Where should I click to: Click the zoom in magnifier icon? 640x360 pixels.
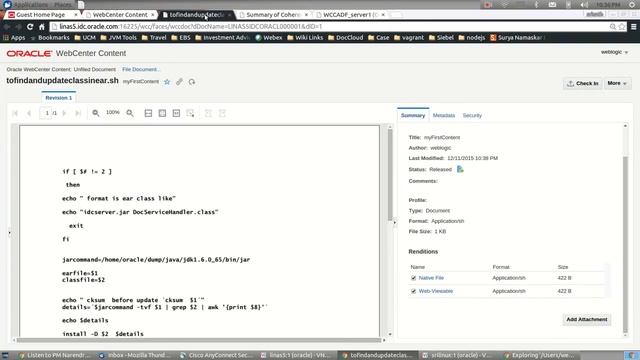(x=130, y=113)
